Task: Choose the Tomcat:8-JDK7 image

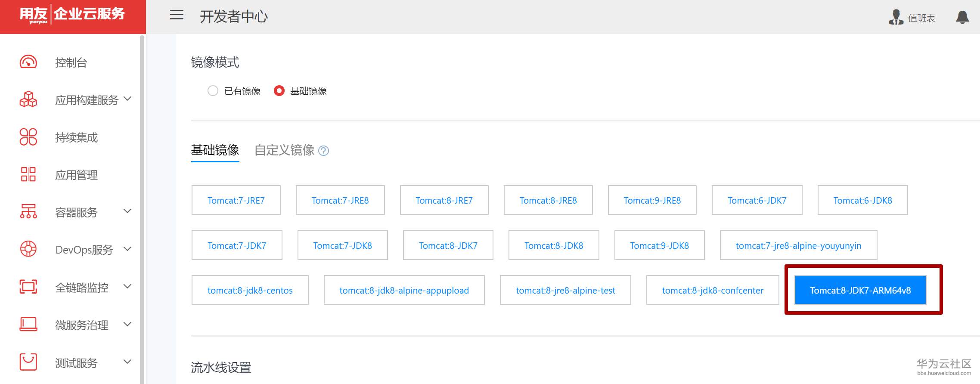Action: 448,245
